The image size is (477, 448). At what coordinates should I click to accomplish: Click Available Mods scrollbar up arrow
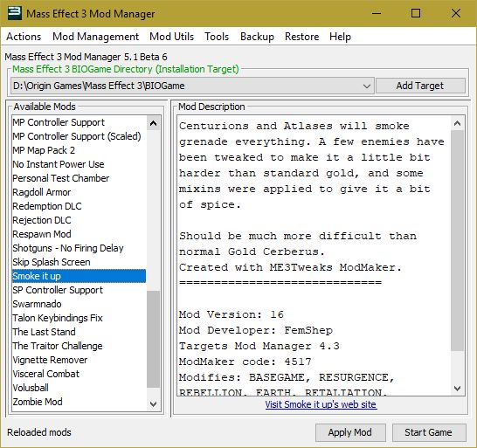154,123
